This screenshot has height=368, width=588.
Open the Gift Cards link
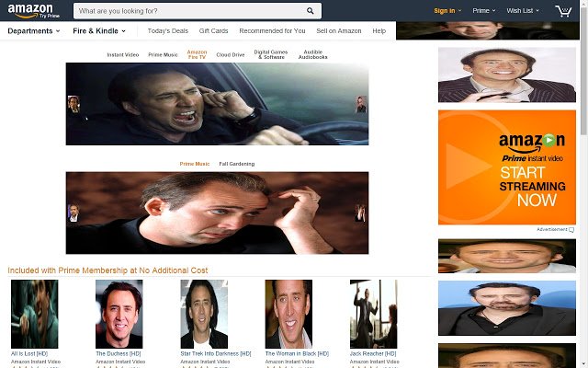(x=213, y=30)
